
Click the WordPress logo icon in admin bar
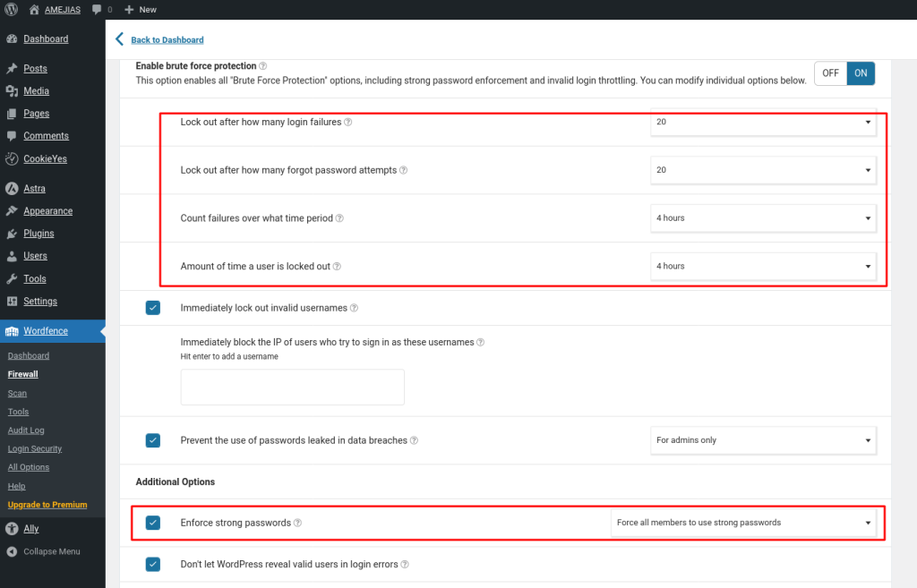12,9
